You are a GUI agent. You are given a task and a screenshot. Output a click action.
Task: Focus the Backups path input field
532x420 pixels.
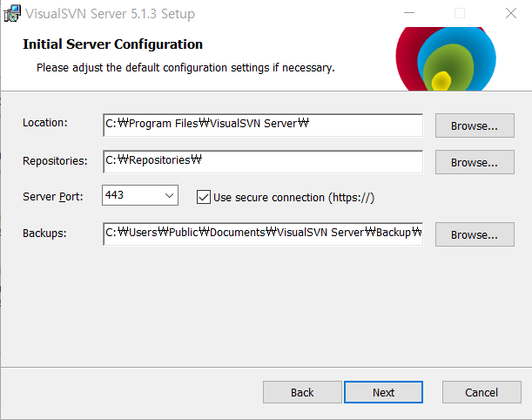tap(263, 234)
